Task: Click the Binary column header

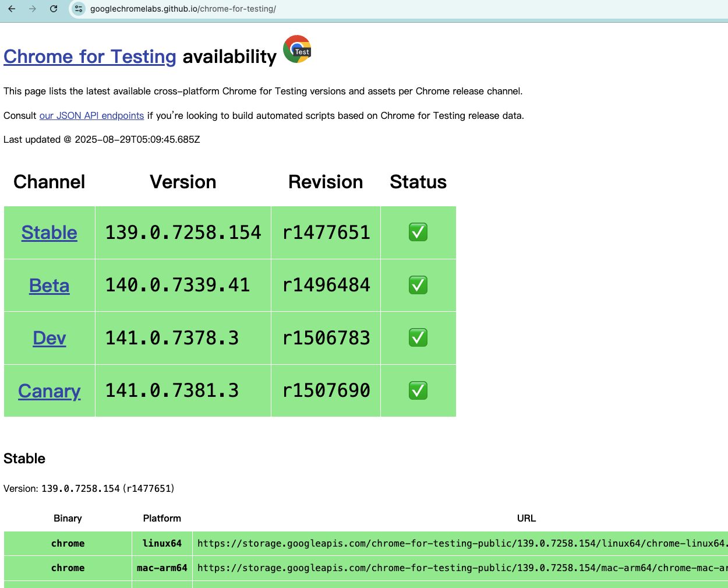Action: click(x=68, y=518)
